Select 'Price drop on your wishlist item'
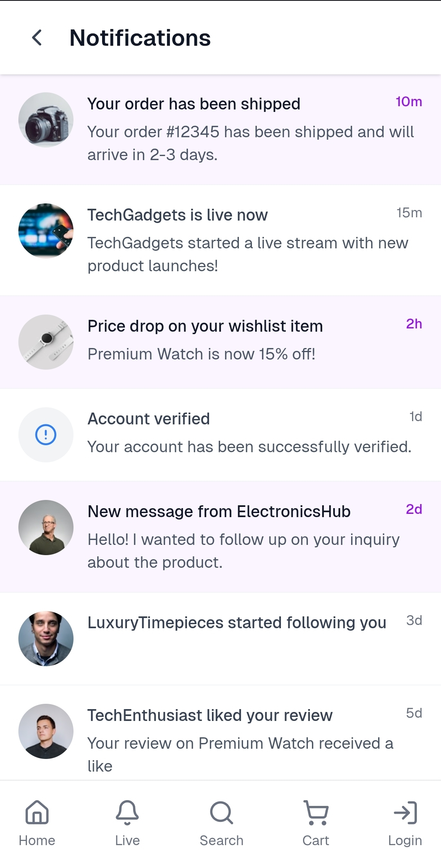Screen dimensions: 441x868 coord(205,326)
